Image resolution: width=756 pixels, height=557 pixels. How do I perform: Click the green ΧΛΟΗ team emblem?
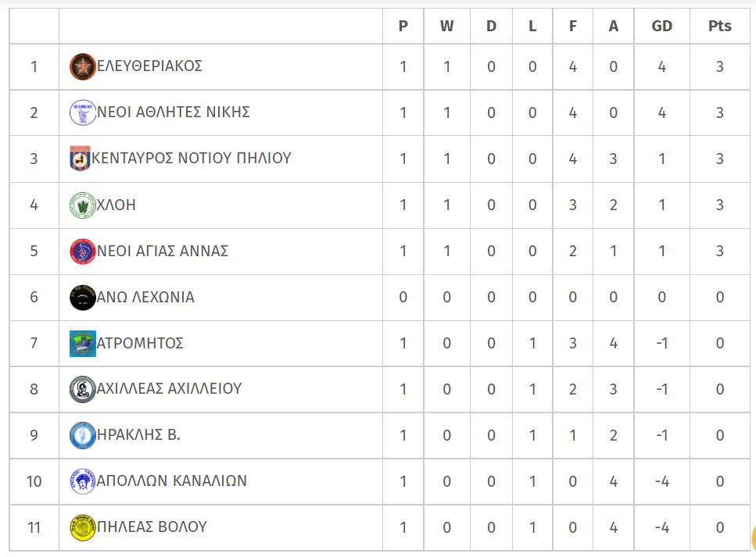(x=82, y=205)
